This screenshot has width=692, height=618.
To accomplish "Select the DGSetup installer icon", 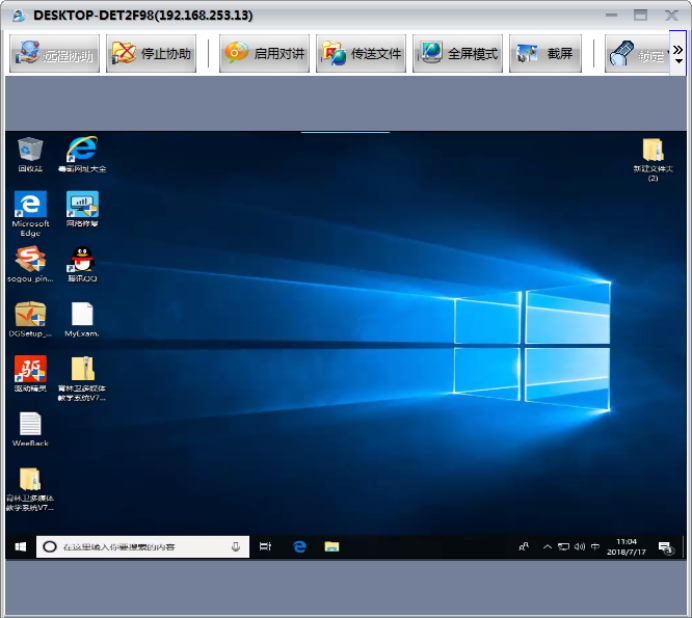I will point(30,319).
